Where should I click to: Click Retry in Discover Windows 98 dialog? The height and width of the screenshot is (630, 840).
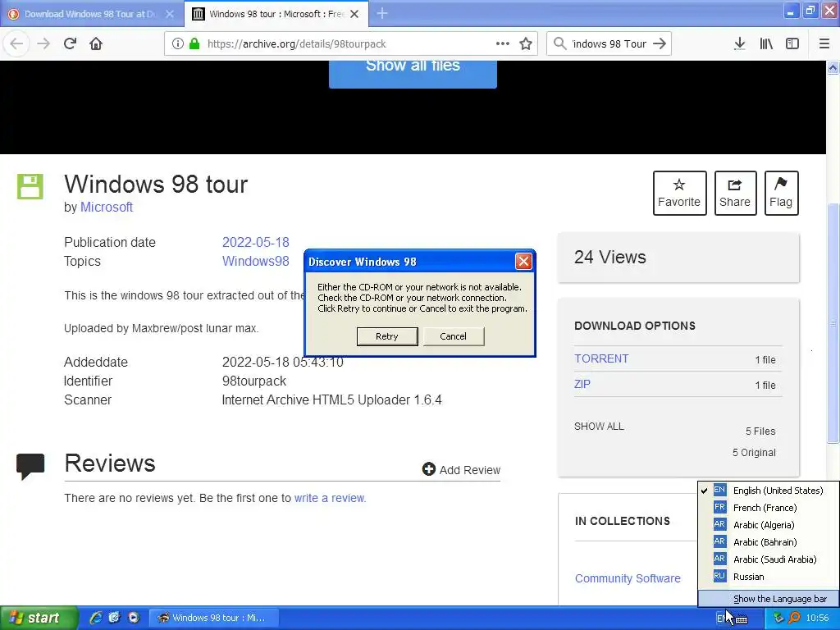pos(387,336)
